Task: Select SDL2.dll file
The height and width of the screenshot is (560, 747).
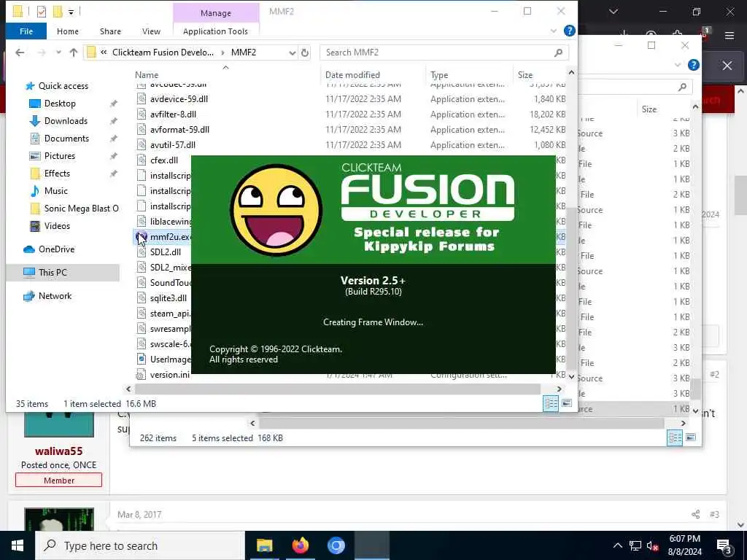Action: tap(166, 252)
